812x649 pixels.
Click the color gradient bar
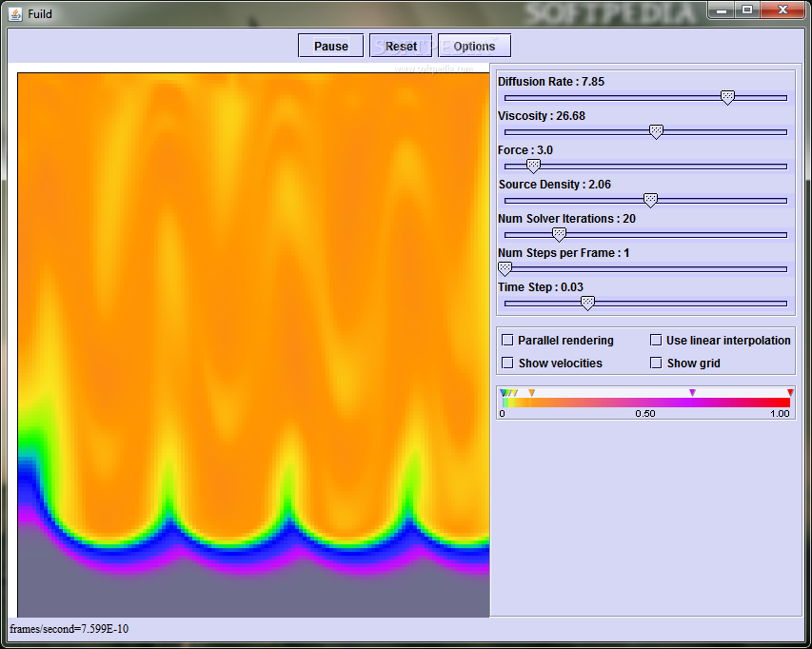(x=646, y=403)
